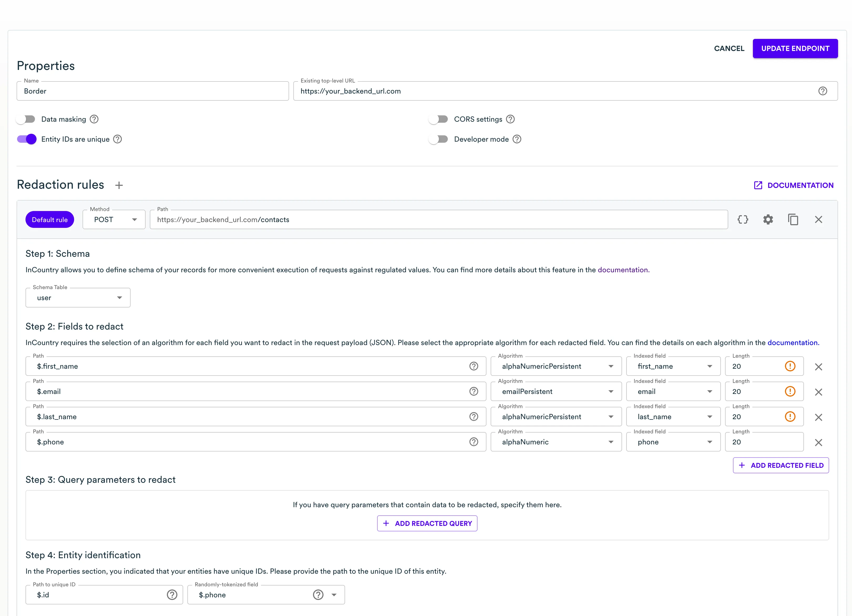This screenshot has width=852, height=616.
Task: Add a redaction rule via plus icon
Action: point(119,185)
